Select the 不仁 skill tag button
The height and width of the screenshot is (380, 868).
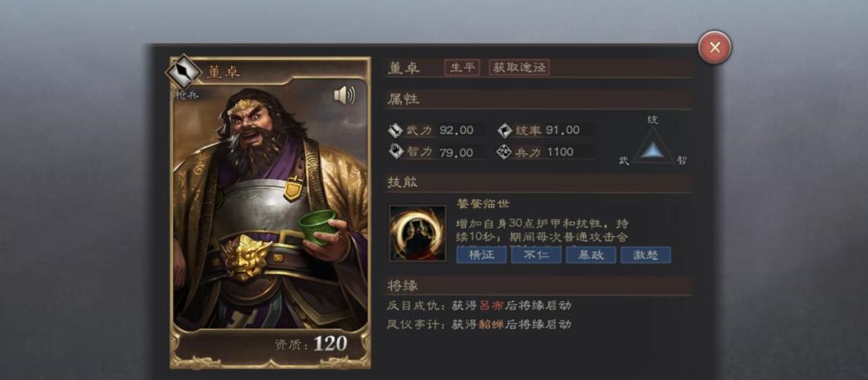536,255
